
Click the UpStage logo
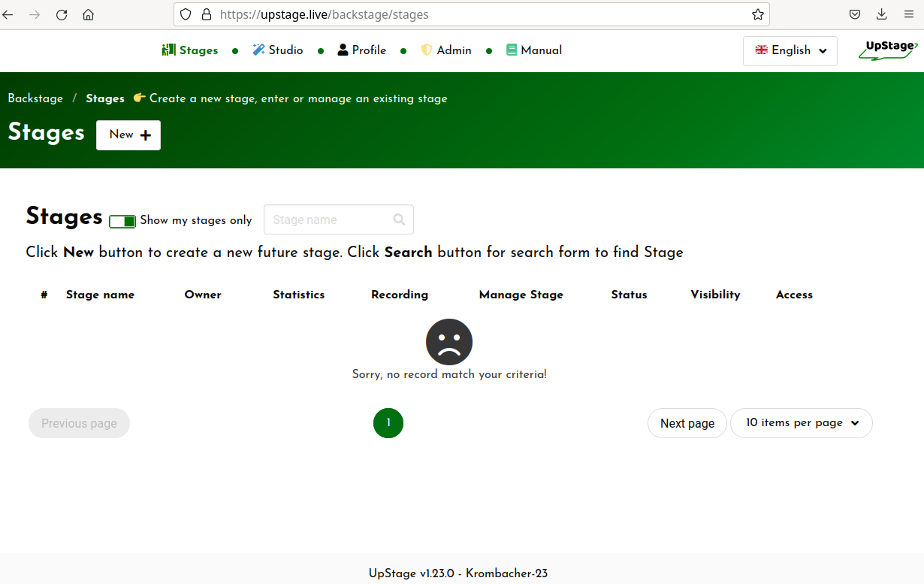(x=888, y=50)
